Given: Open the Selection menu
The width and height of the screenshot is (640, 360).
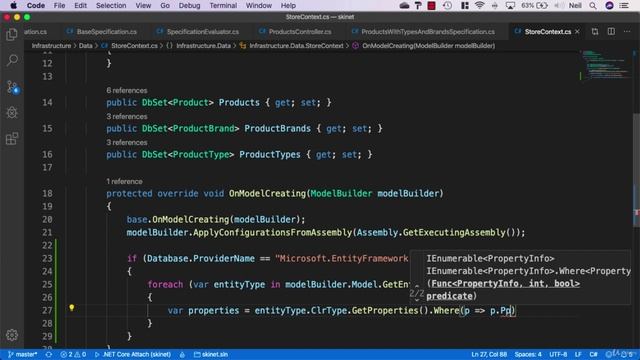Looking at the screenshot, I should (111, 5).
